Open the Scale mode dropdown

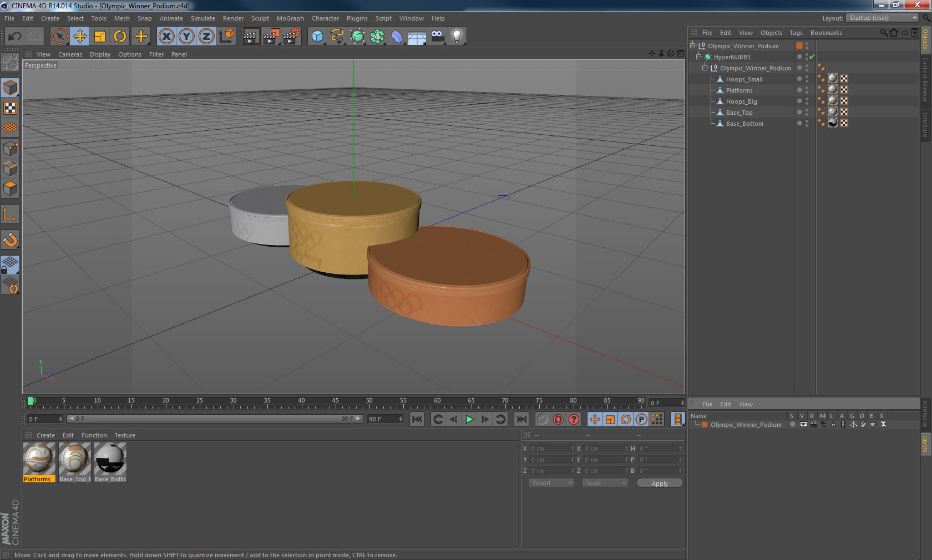pyautogui.click(x=605, y=483)
